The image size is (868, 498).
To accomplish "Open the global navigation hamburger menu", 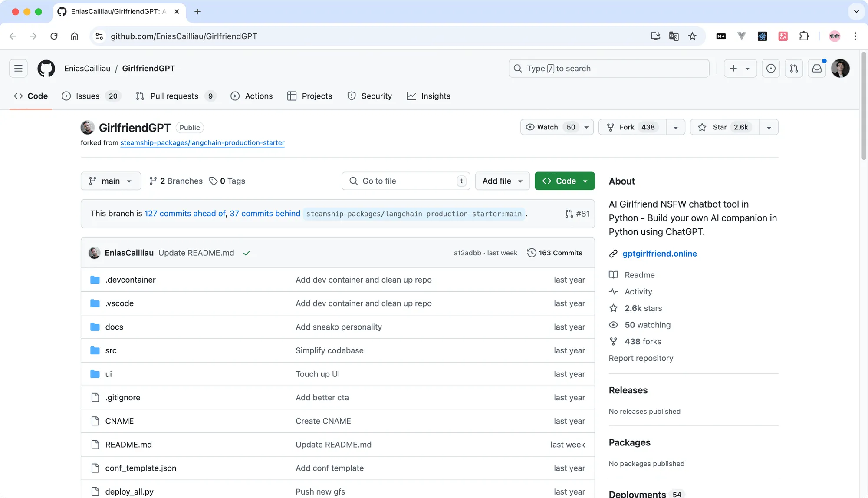I will pos(18,68).
